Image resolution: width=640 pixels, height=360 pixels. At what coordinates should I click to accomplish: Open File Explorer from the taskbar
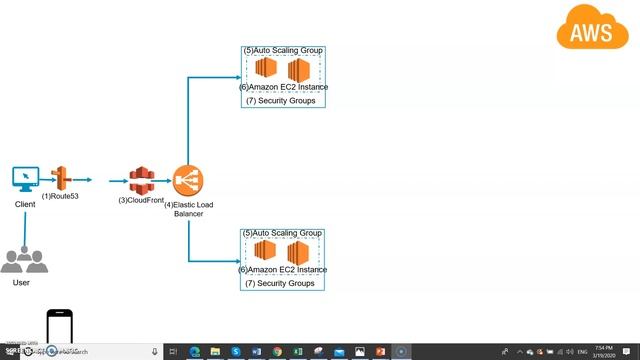216,351
